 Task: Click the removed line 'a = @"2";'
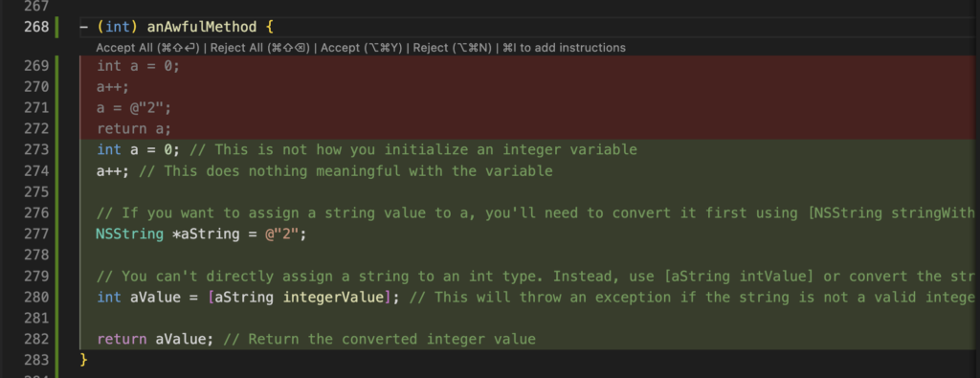point(134,107)
